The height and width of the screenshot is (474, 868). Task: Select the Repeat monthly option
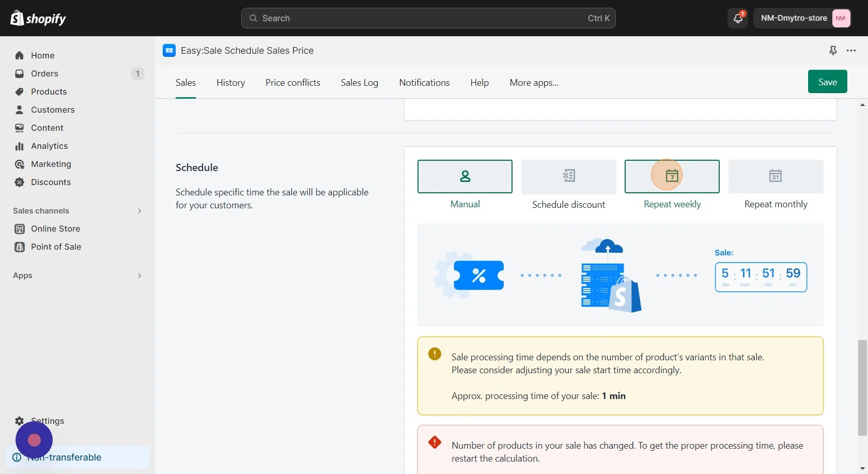pos(775,177)
